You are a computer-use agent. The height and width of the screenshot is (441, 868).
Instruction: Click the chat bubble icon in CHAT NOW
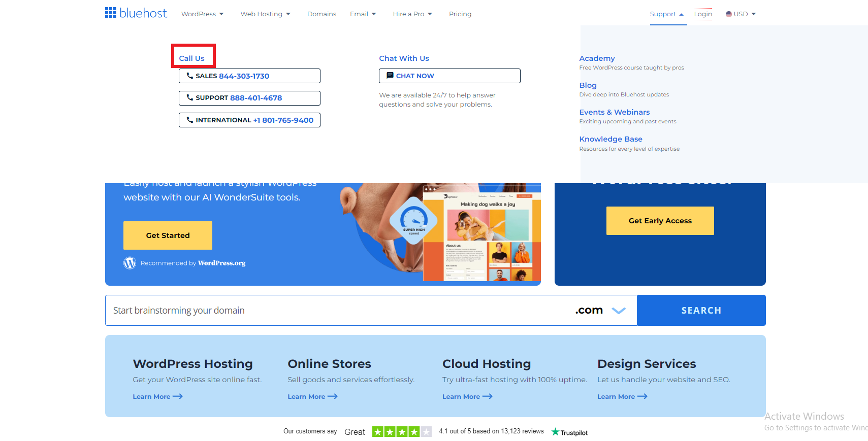pos(390,76)
